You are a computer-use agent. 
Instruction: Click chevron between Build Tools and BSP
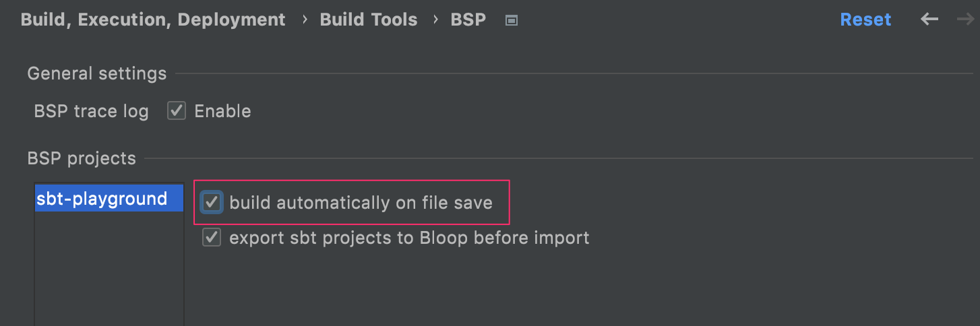click(435, 20)
